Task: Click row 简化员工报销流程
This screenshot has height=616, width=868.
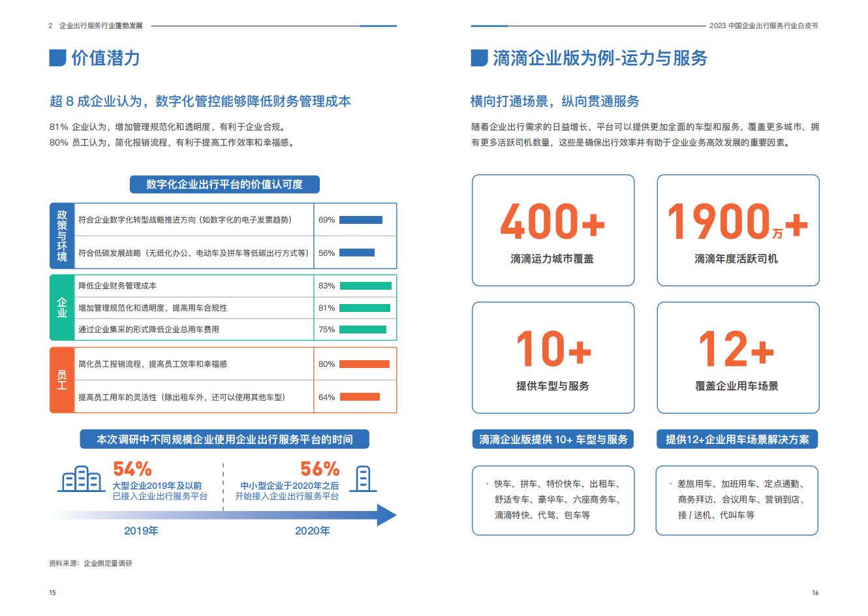Action: [235, 364]
